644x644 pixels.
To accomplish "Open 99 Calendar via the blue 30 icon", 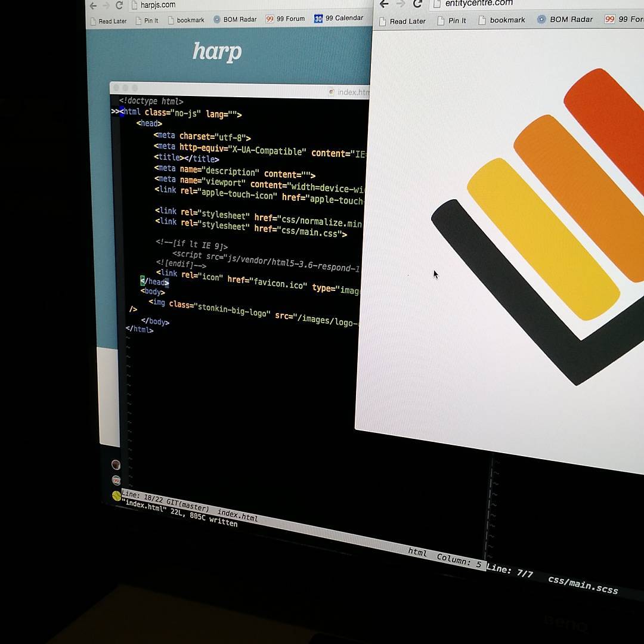I will 317,18.
